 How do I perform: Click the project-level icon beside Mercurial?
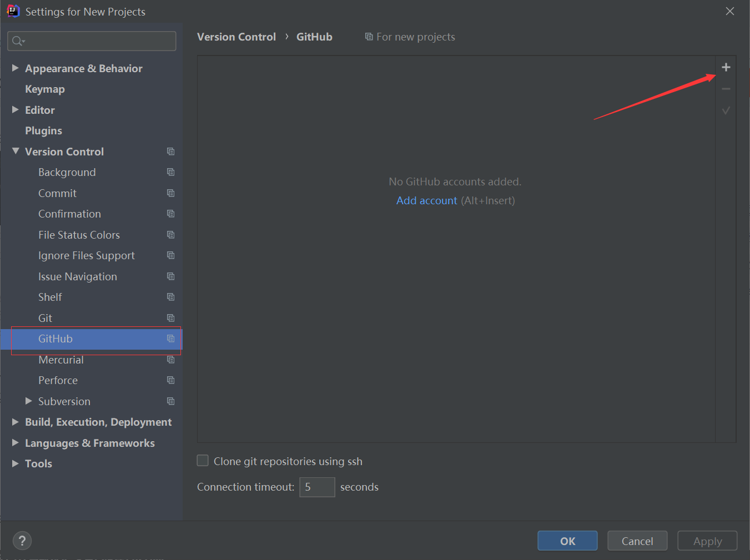pos(170,360)
